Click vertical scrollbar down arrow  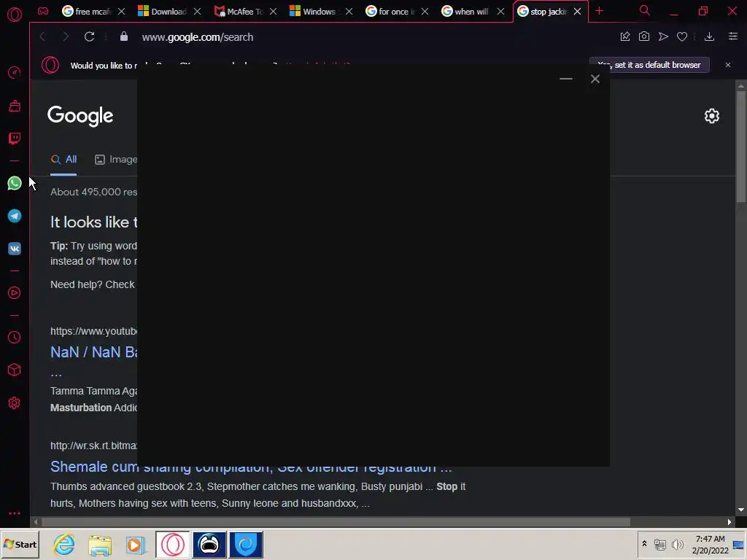pos(741,510)
